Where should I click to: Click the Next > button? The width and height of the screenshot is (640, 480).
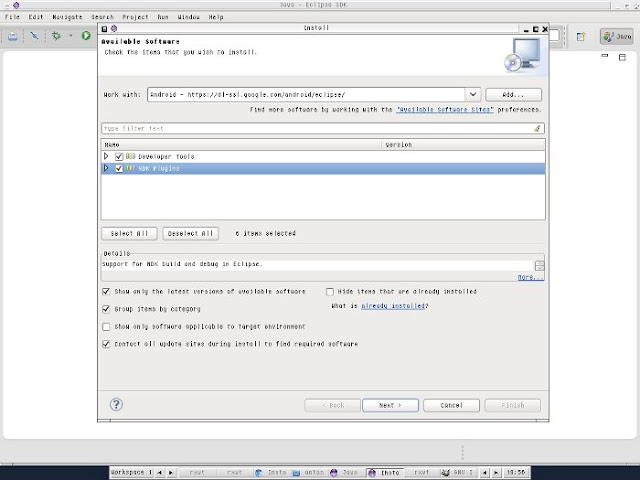[390, 405]
